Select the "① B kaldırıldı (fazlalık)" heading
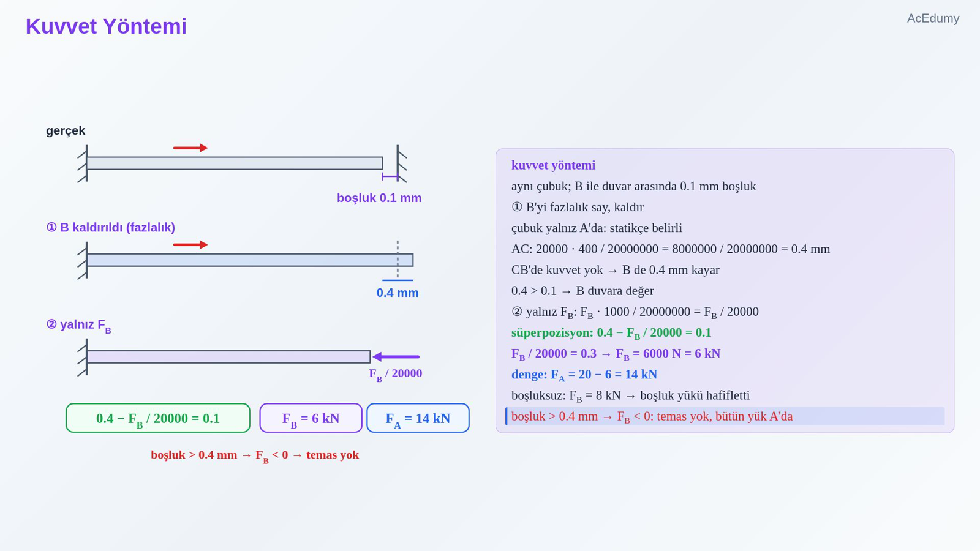The width and height of the screenshot is (980, 551). (110, 227)
